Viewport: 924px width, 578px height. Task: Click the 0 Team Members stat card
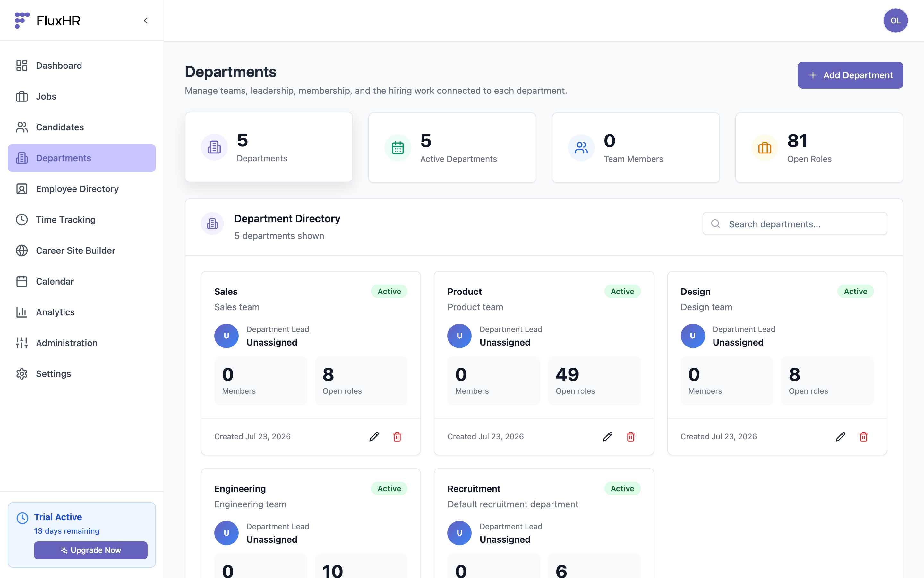coord(636,148)
